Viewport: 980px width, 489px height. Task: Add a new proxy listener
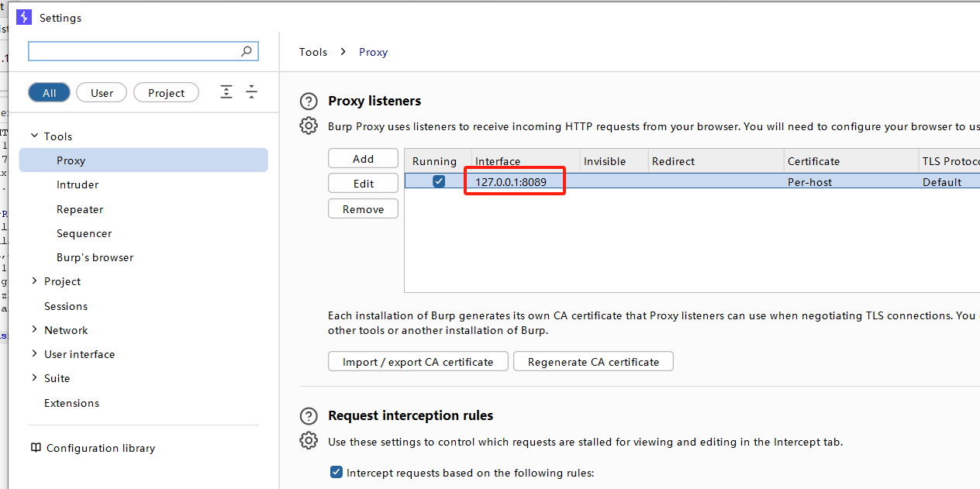pyautogui.click(x=363, y=158)
